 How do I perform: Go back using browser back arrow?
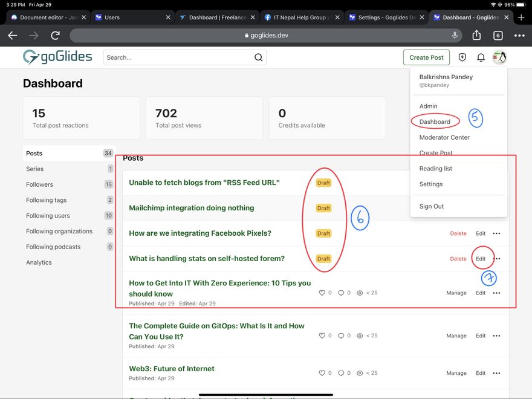tap(13, 36)
